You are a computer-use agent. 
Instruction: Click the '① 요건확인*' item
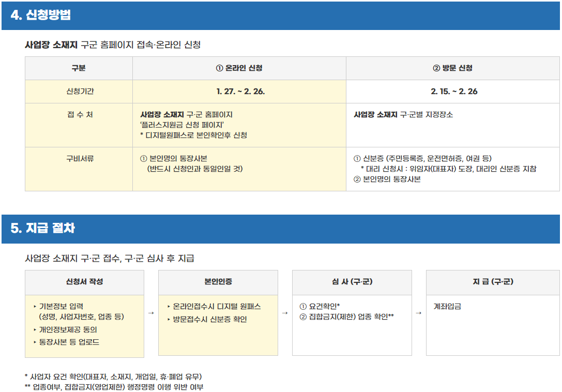coord(320,306)
